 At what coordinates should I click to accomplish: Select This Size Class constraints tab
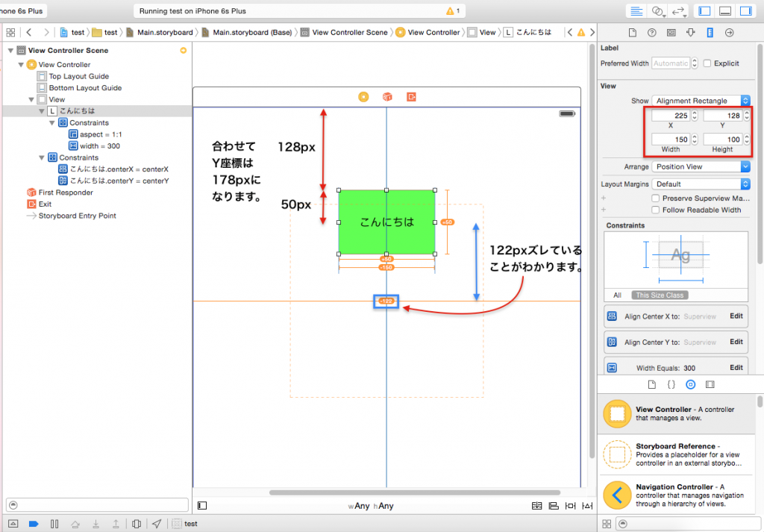(x=659, y=295)
